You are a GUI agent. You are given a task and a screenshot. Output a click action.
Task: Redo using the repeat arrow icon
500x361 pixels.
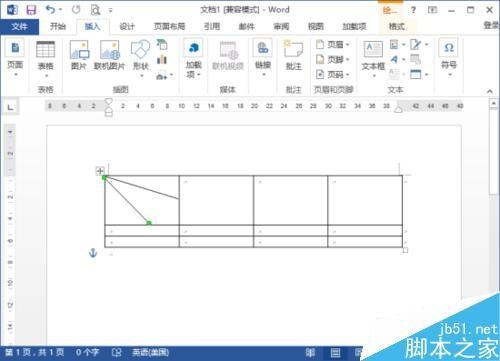coord(76,10)
